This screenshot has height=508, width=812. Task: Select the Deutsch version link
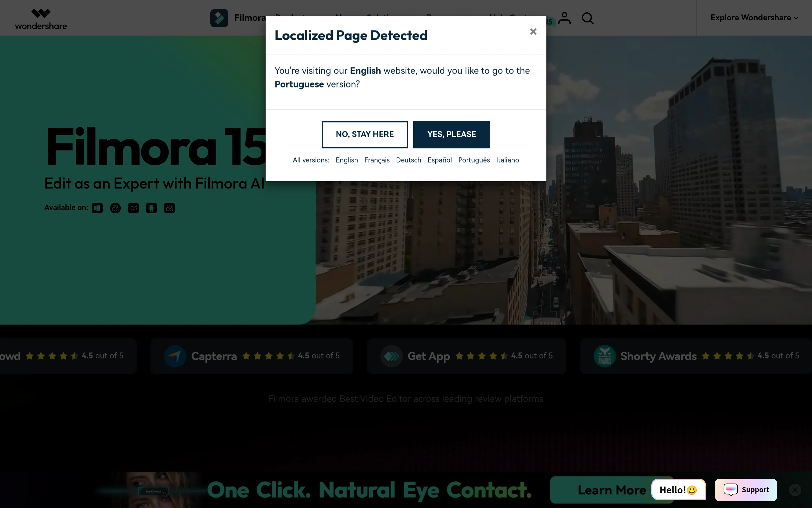(x=408, y=160)
